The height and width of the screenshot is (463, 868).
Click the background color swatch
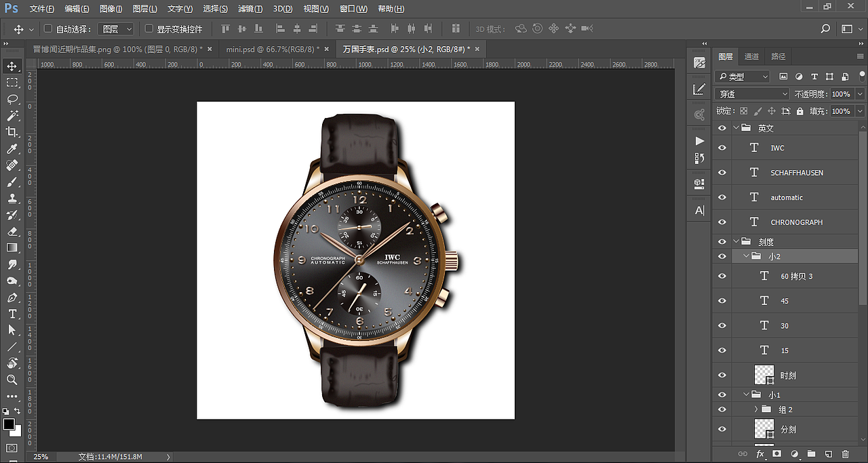pos(17,432)
